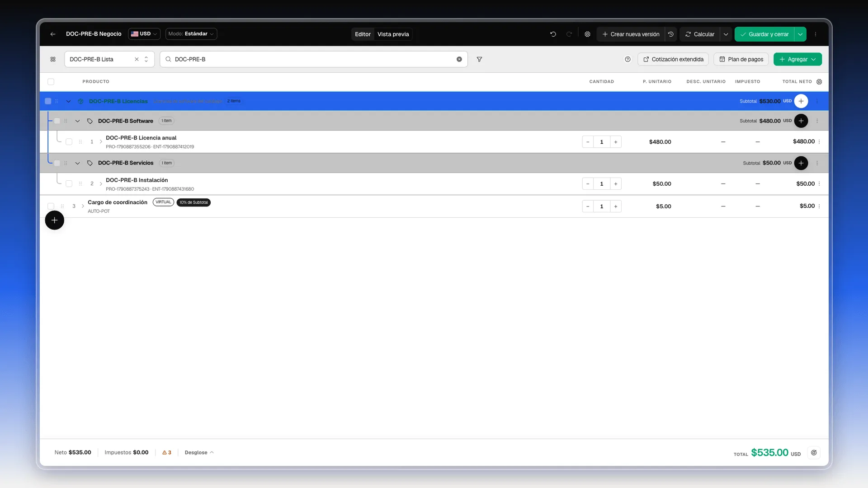Switch to the Vista previa tab
This screenshot has height=488, width=868.
coord(393,34)
